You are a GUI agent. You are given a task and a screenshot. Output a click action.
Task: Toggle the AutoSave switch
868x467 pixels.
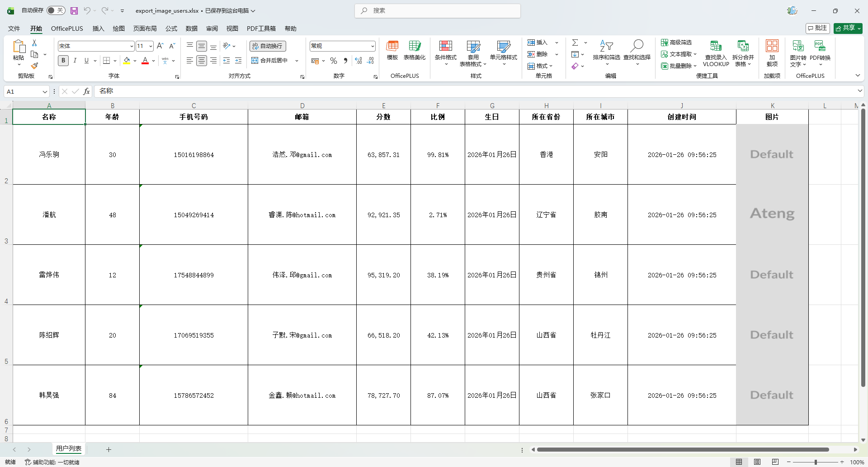click(56, 10)
